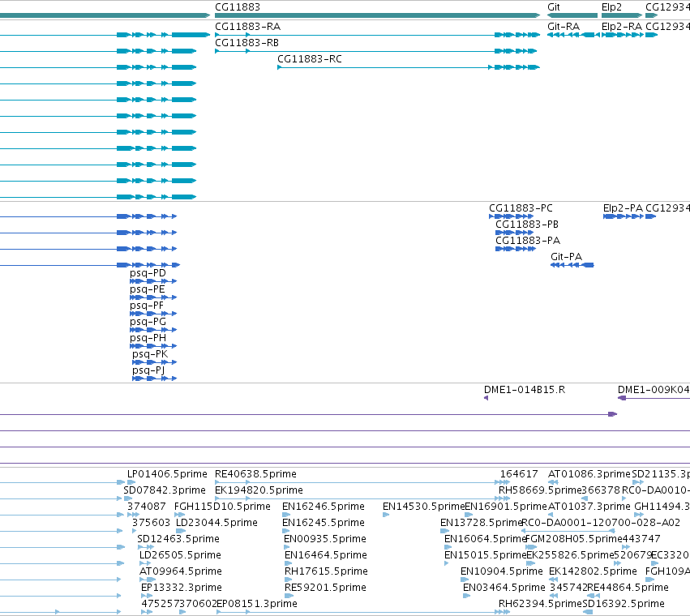Select the Elp2 gene bar glyph
The image size is (690, 616).
[x=622, y=15]
